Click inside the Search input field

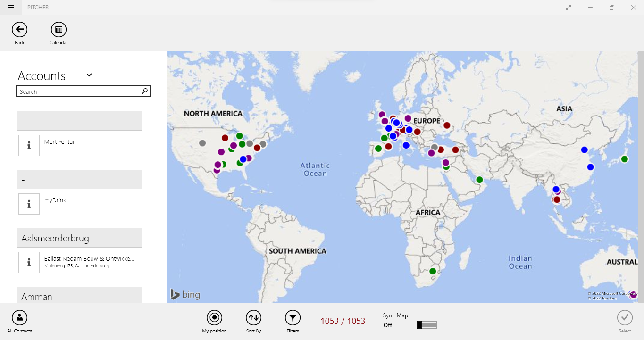click(75, 91)
